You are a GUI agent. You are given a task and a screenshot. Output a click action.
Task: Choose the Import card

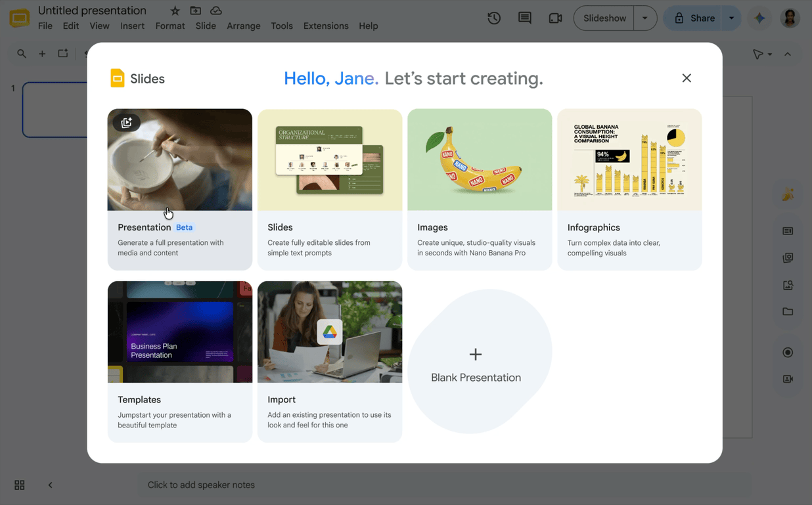point(330,362)
